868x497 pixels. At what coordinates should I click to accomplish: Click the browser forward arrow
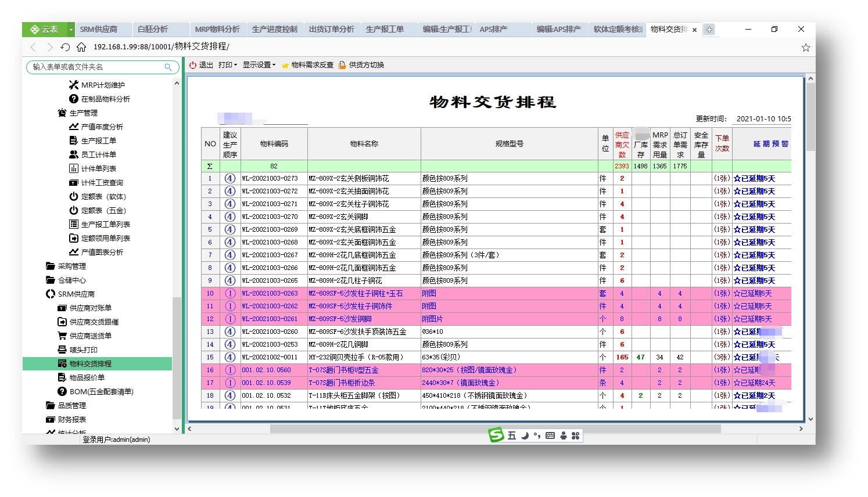(x=49, y=47)
